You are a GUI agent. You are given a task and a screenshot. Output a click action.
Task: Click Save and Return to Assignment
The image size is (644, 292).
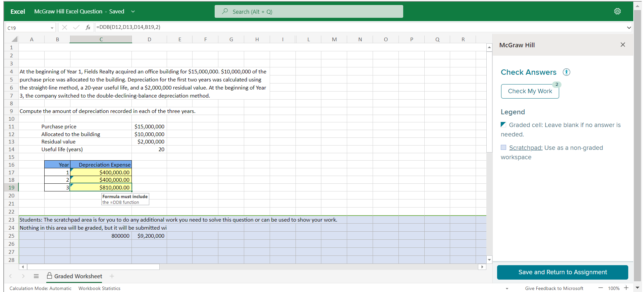(x=562, y=272)
